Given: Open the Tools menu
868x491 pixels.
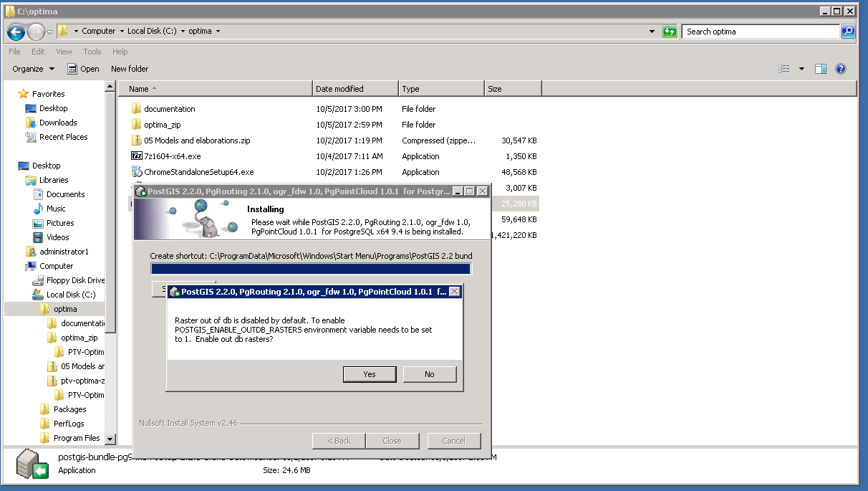Looking at the screenshot, I should click(x=92, y=52).
